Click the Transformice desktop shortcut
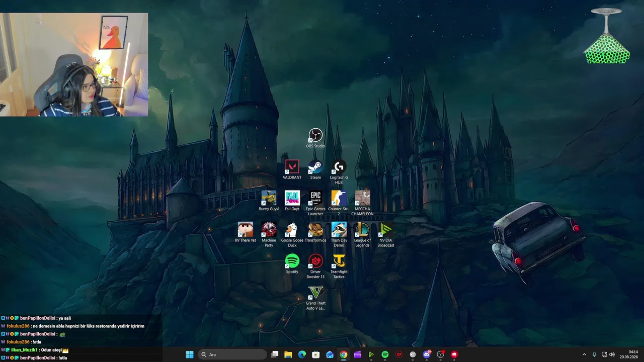 point(315,232)
